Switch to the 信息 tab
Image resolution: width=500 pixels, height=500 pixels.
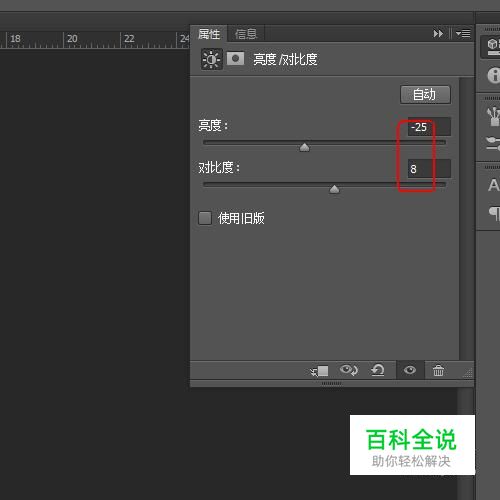coord(246,34)
